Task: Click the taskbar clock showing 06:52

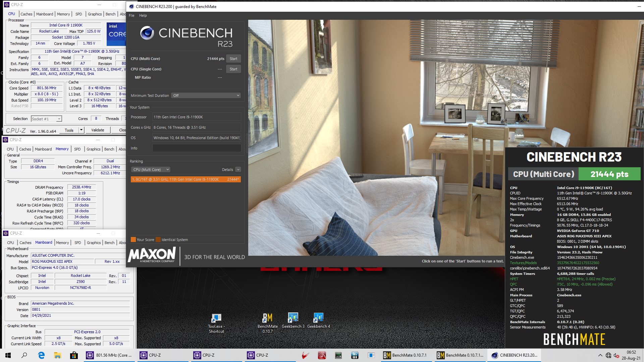Action: 631,355
